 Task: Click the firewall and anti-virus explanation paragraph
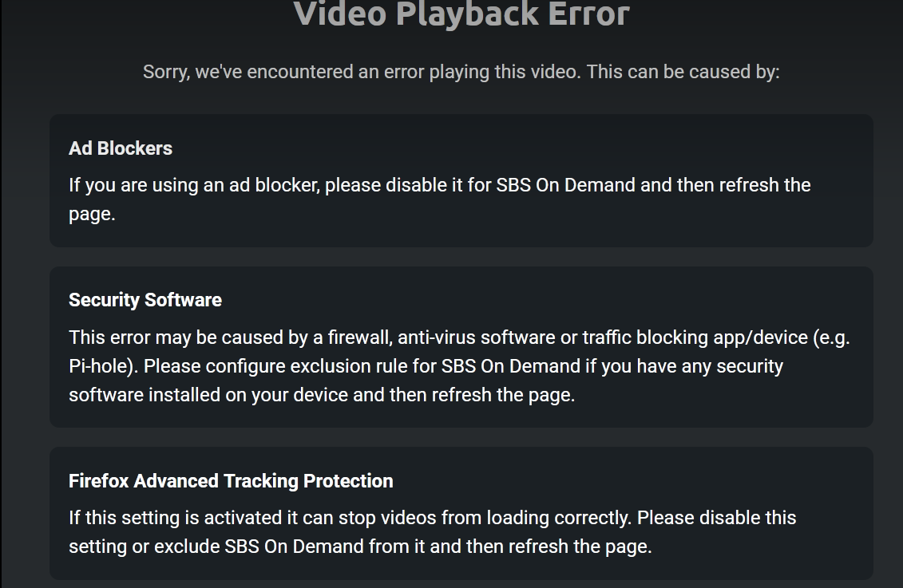pyautogui.click(x=459, y=366)
